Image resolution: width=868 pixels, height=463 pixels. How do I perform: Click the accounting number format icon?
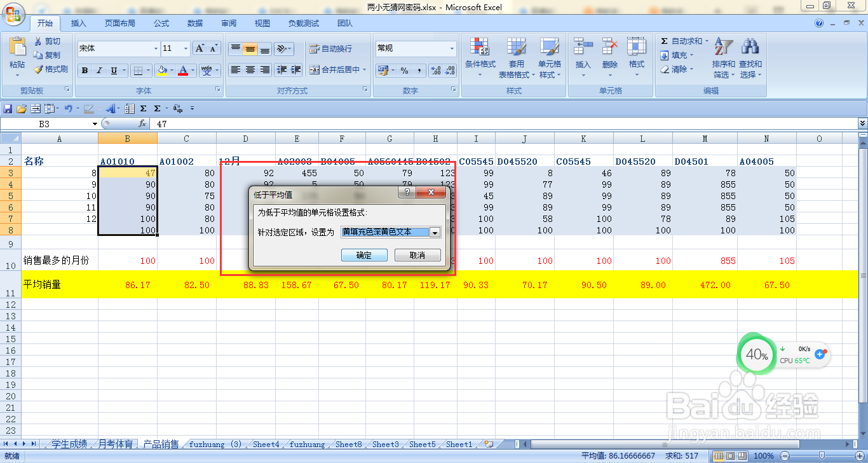[383, 71]
